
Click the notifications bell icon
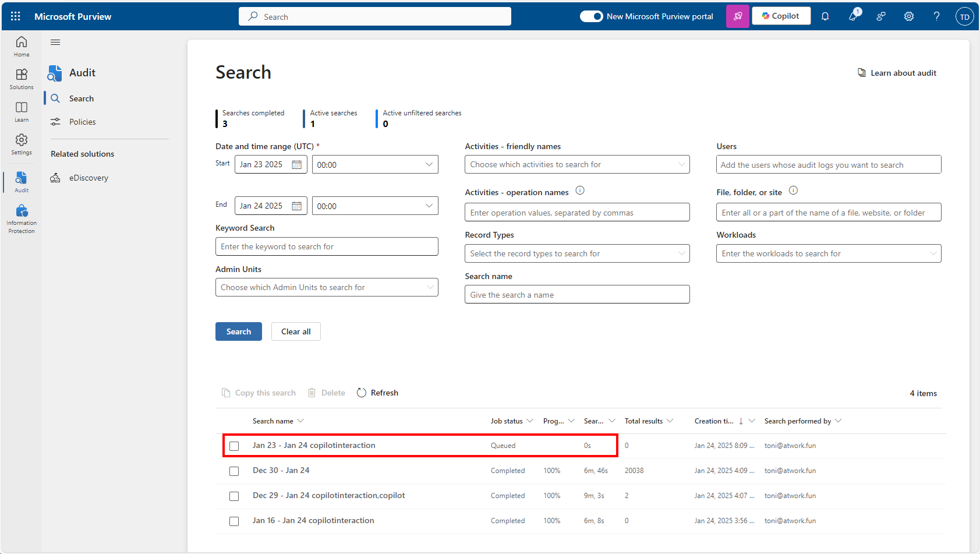(x=825, y=16)
